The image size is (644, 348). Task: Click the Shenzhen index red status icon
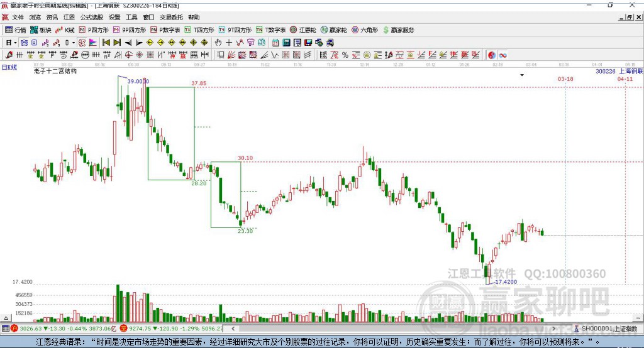(x=124, y=329)
